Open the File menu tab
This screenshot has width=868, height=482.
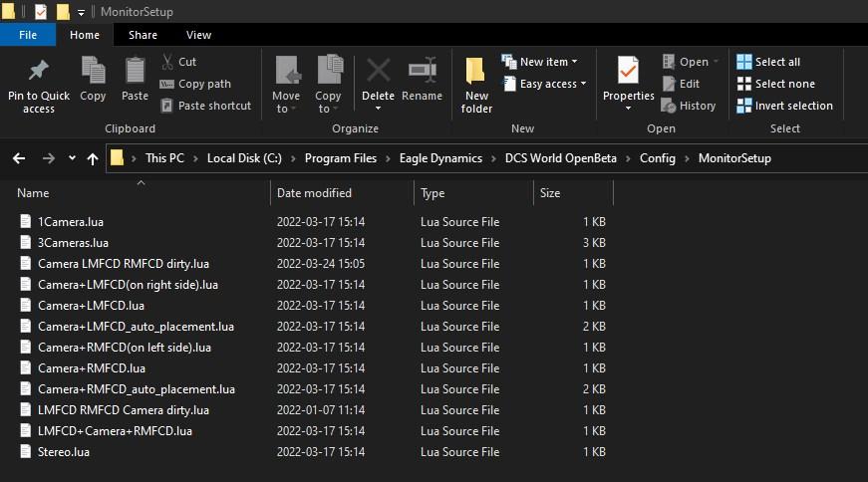point(28,35)
